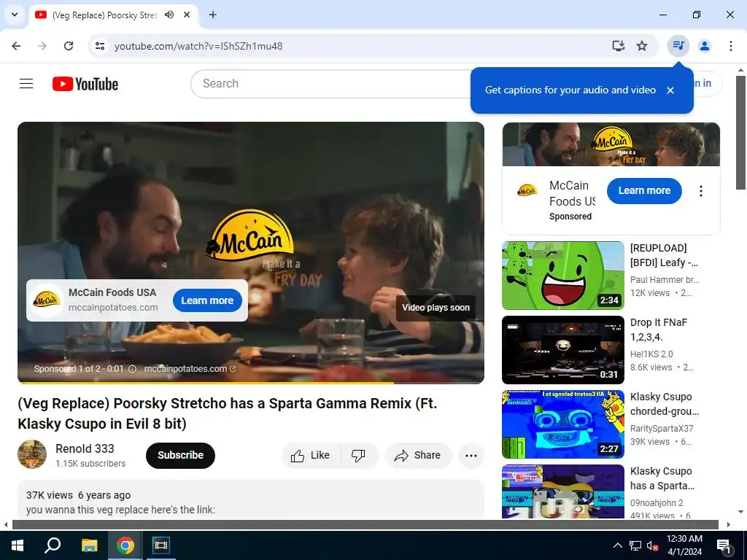Close the YouTube browser tab
This screenshot has height=560, width=747.
(x=187, y=15)
